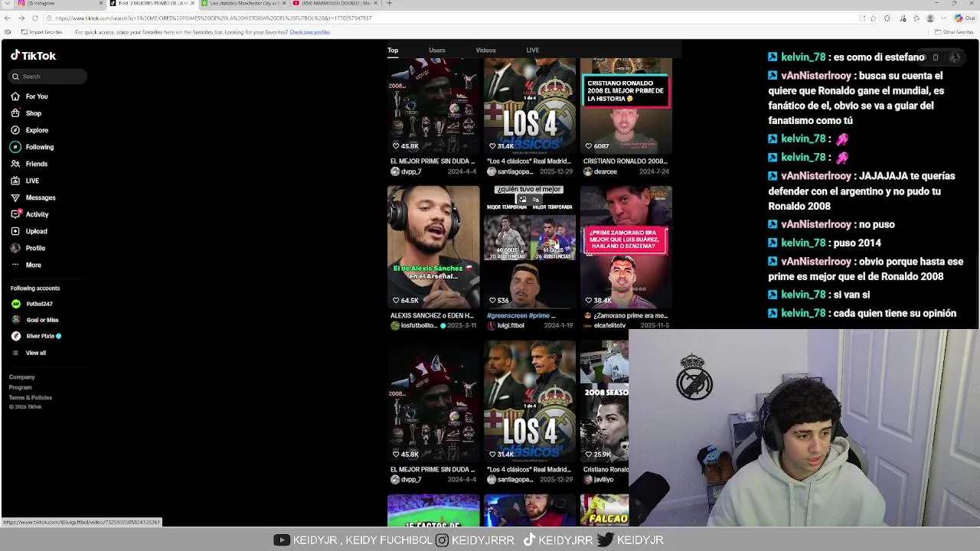Click the #greenscreen #prime caption text

pos(521,315)
